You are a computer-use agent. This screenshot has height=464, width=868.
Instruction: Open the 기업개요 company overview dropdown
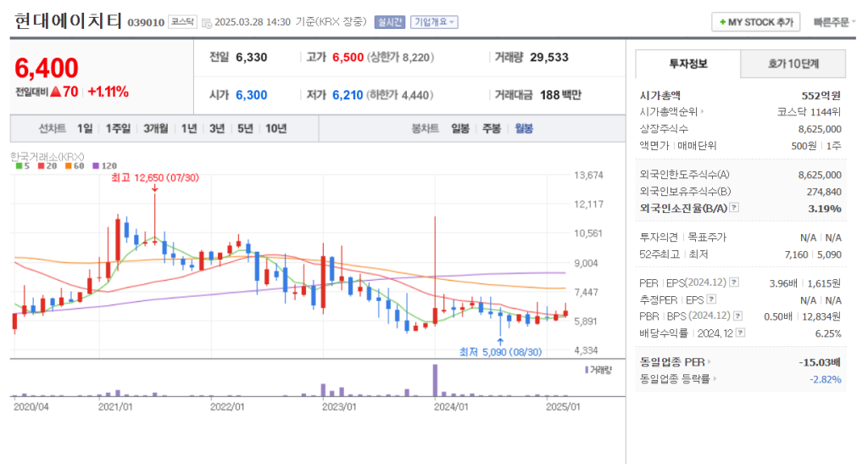click(x=434, y=22)
